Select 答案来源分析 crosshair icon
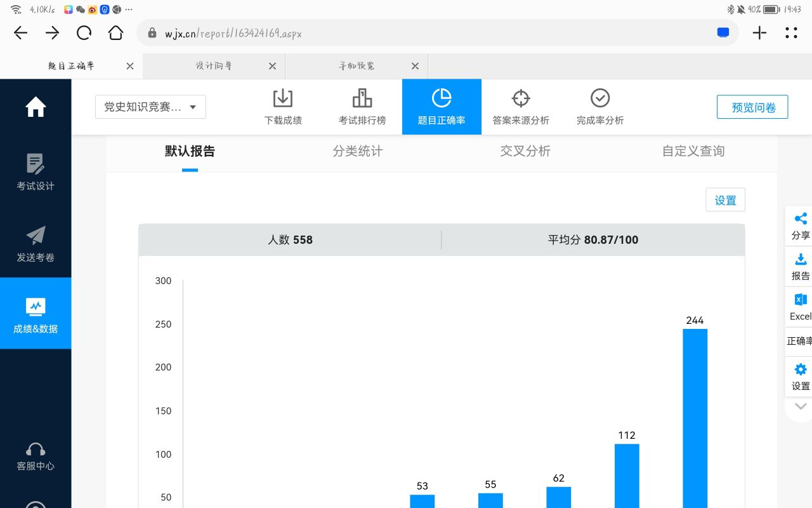Viewport: 812px width, 508px height. pos(520,99)
